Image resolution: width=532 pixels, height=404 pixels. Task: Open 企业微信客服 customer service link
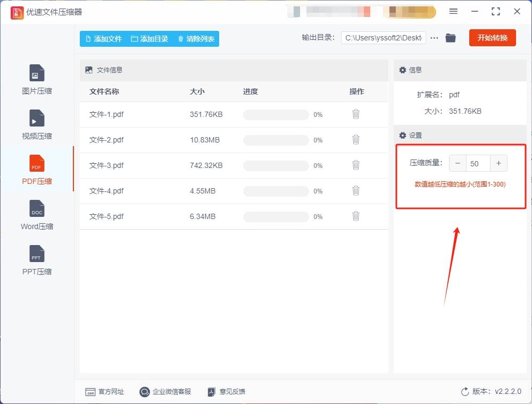click(x=165, y=392)
